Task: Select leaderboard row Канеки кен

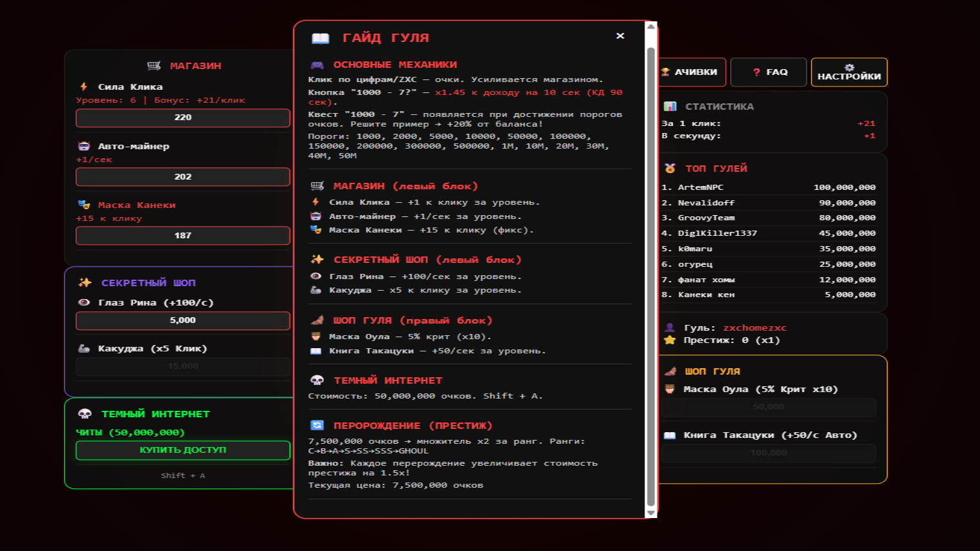Action: click(769, 295)
